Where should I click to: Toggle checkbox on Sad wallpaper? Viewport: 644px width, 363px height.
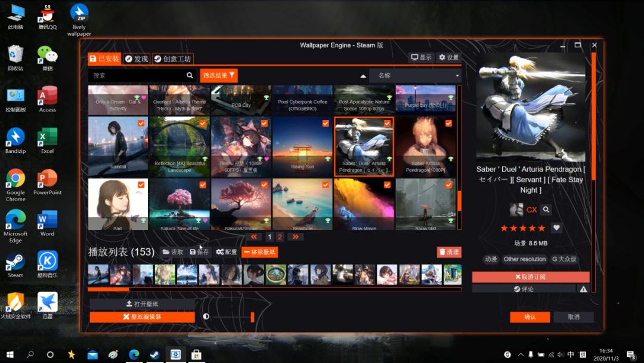pyautogui.click(x=141, y=185)
